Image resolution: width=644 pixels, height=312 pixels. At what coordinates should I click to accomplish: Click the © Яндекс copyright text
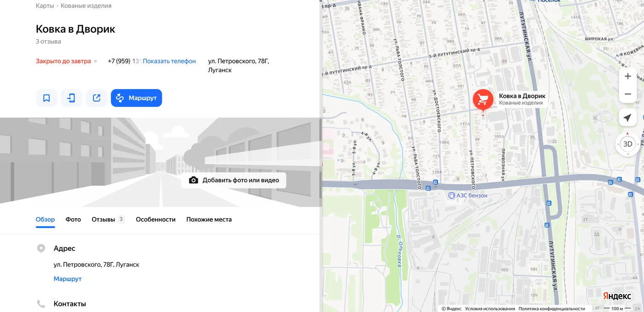[451, 309]
